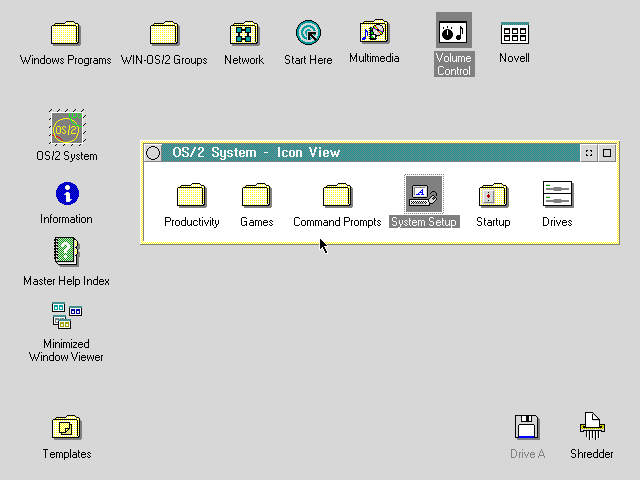The height and width of the screenshot is (480, 640).
Task: Open the Drives icon in OS/2 System
Action: [x=558, y=194]
